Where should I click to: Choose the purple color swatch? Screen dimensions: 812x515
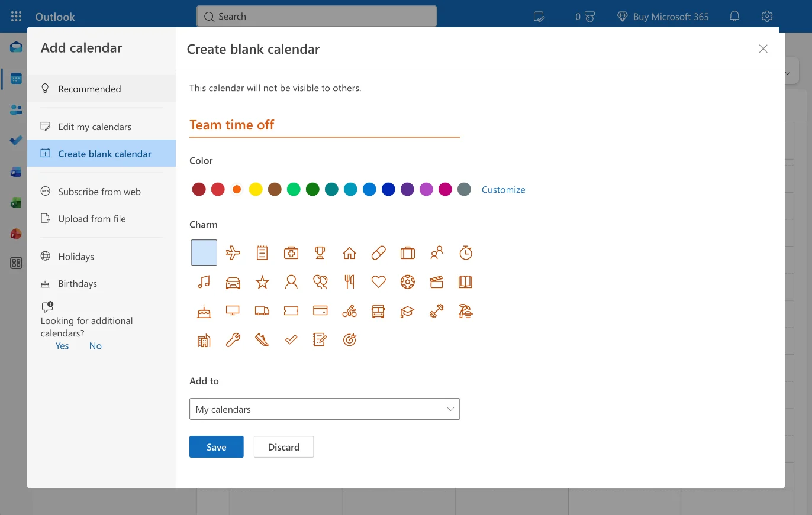[x=407, y=189]
